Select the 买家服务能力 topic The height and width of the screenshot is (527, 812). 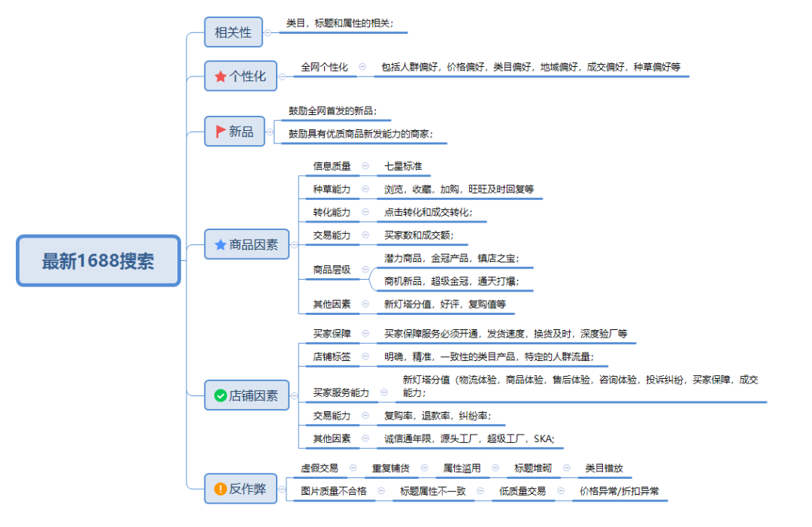pyautogui.click(x=341, y=393)
